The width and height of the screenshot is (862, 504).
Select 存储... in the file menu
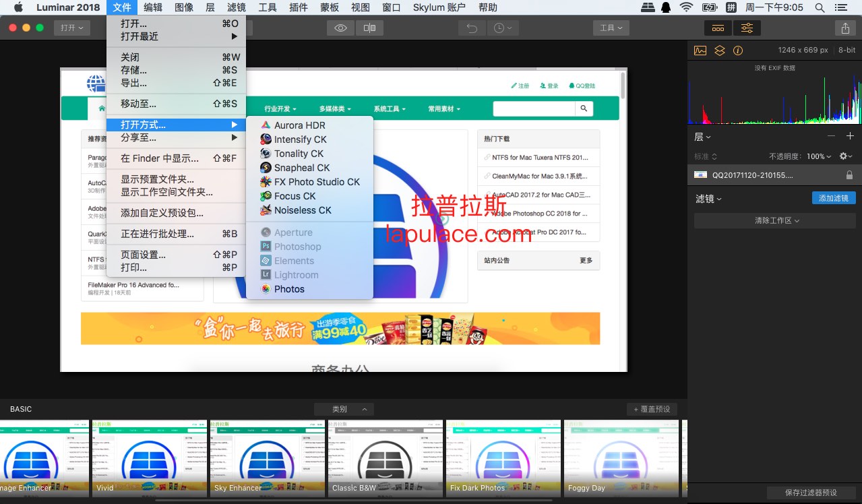pos(176,70)
